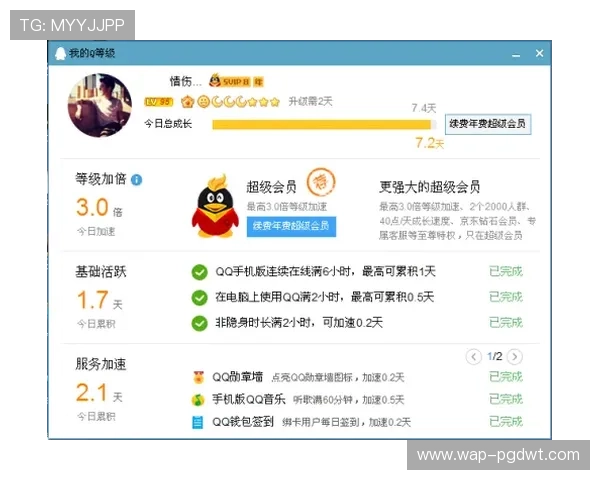The height and width of the screenshot is (480, 600).
Task: Click the QQ penguin logo in title bar
Action: pyautogui.click(x=60, y=53)
